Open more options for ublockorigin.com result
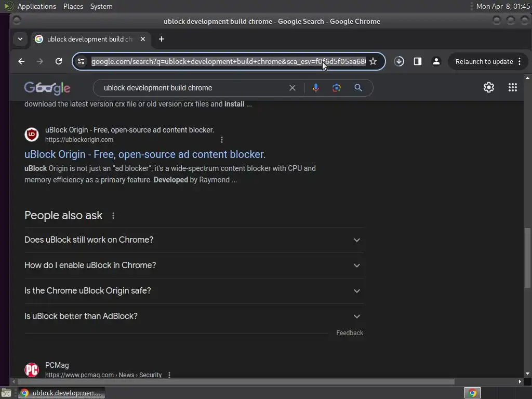This screenshot has height=399, width=532. pyautogui.click(x=221, y=140)
